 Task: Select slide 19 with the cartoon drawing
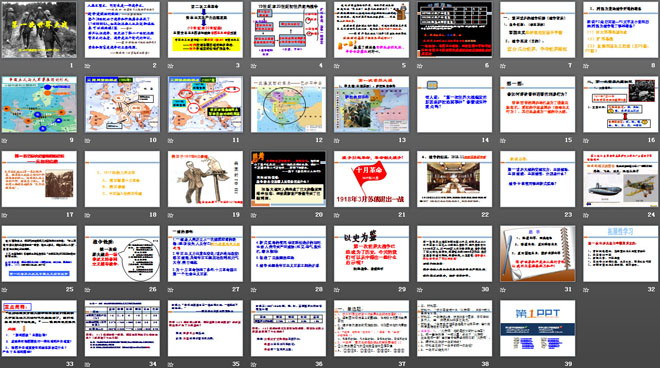point(205,179)
